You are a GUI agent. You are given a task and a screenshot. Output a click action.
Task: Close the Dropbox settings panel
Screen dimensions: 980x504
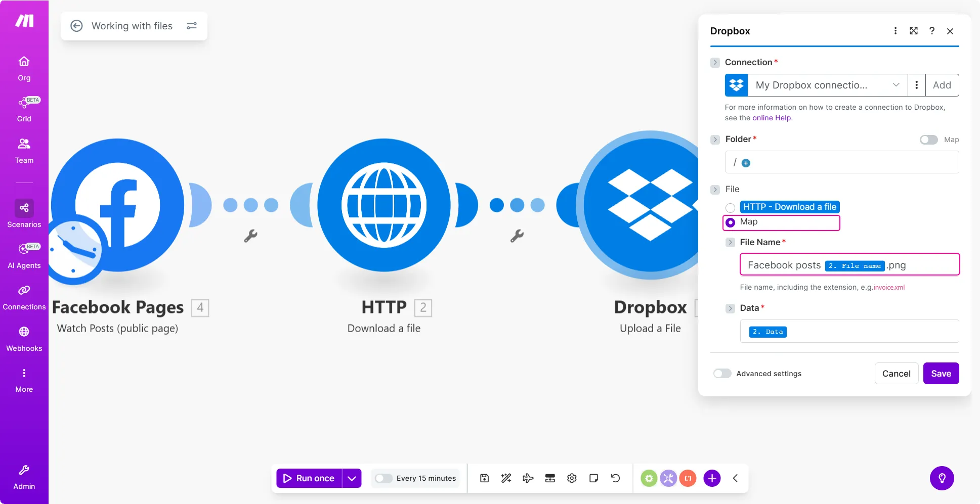(950, 31)
